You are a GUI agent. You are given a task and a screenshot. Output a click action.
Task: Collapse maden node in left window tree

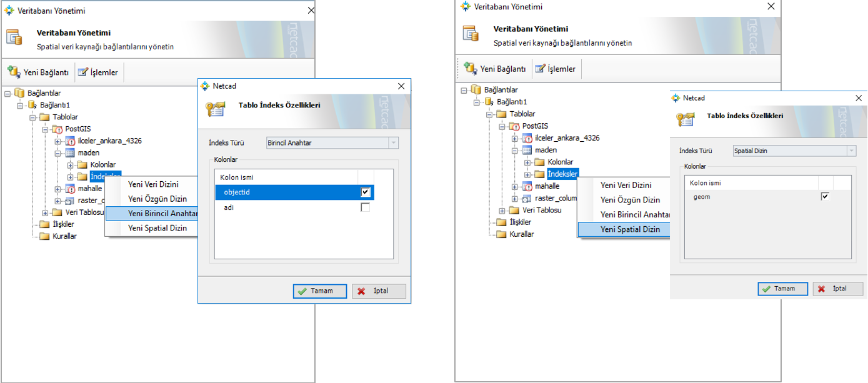pyautogui.click(x=57, y=153)
